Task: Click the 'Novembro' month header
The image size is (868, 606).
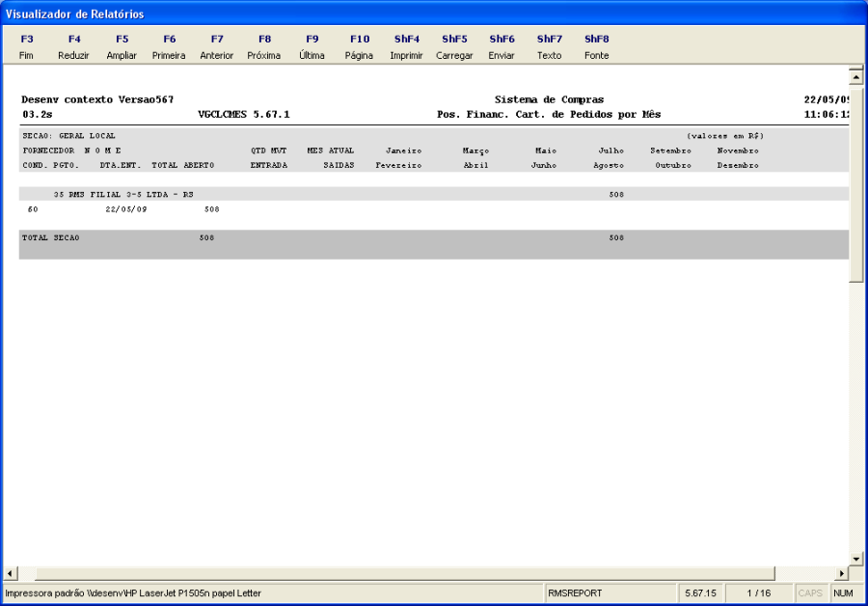Action: pyautogui.click(x=738, y=151)
